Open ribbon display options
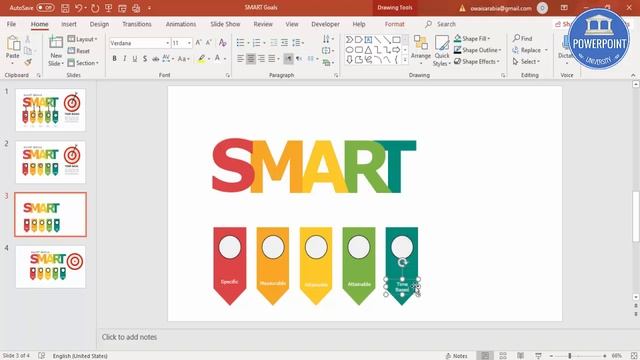 (564, 8)
